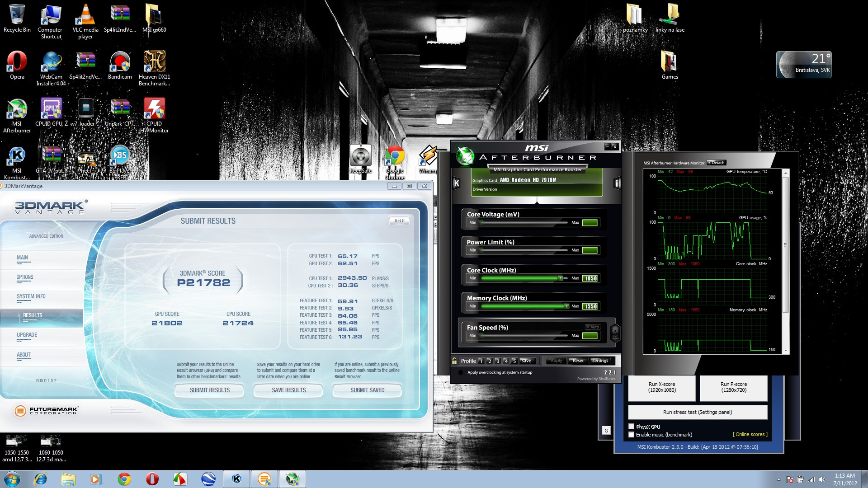The height and width of the screenshot is (488, 868).
Task: Enable the PhysX GPU checkbox
Action: [x=632, y=427]
